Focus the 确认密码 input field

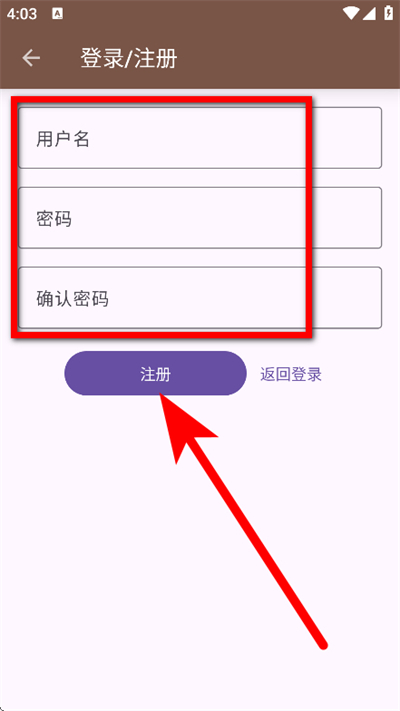point(200,297)
